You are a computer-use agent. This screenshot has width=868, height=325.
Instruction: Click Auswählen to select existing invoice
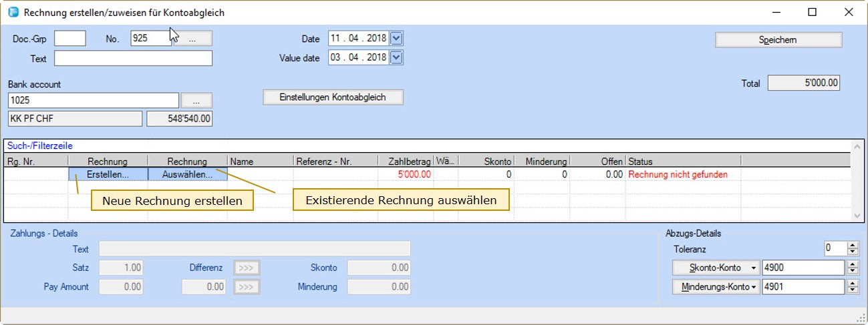[x=187, y=174]
